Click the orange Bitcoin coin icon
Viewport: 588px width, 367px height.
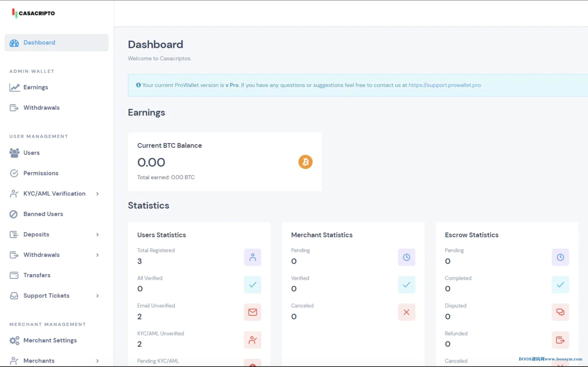tap(305, 162)
